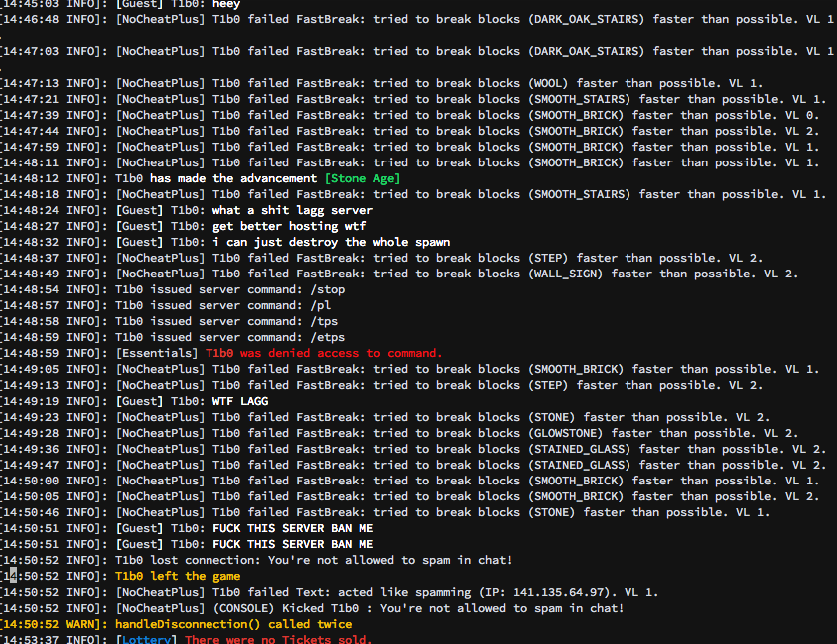Click the '/pl' server command entry
The height and width of the screenshot is (644, 837).
click(x=321, y=306)
